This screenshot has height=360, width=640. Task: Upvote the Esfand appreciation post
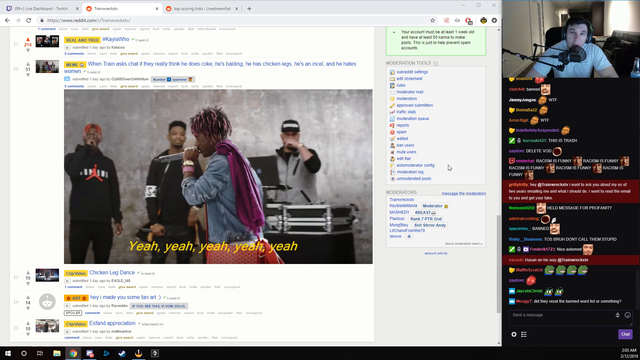(x=28, y=323)
